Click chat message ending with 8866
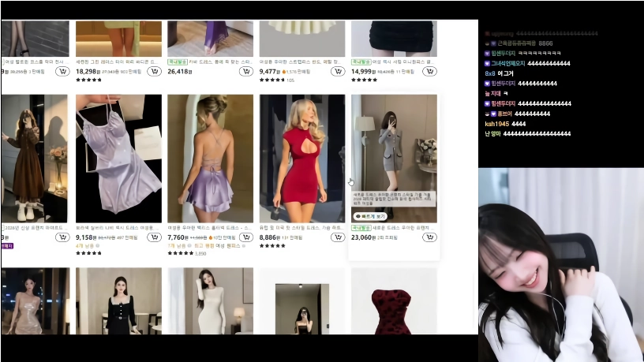 coord(519,43)
